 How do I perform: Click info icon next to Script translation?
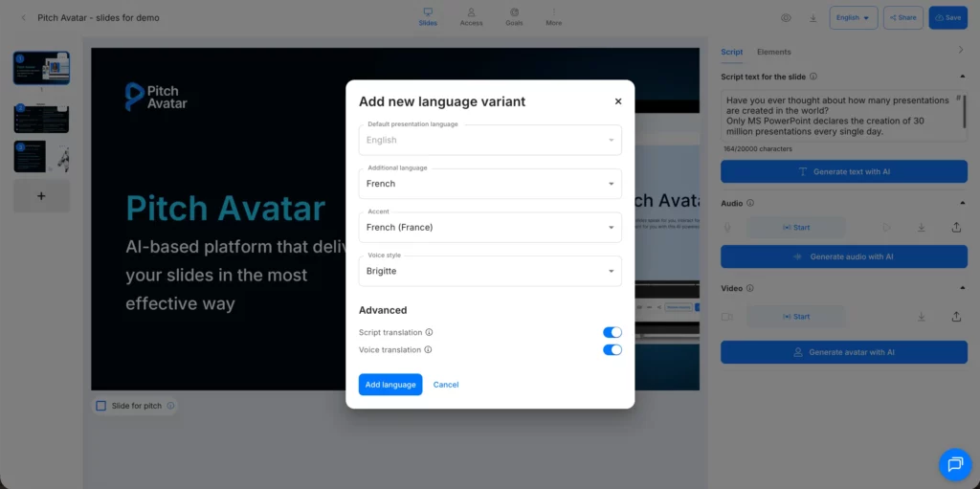tap(429, 333)
